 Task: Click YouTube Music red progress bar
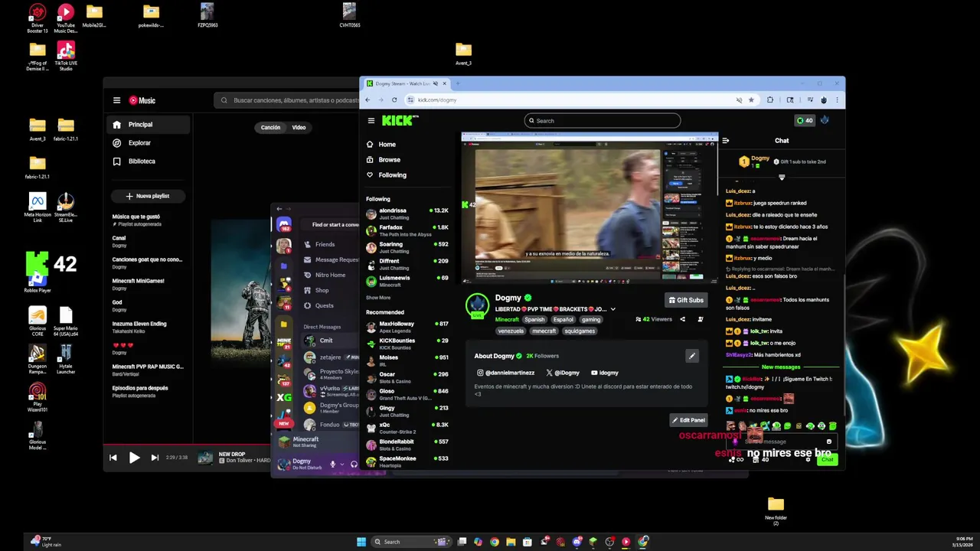tap(188, 444)
